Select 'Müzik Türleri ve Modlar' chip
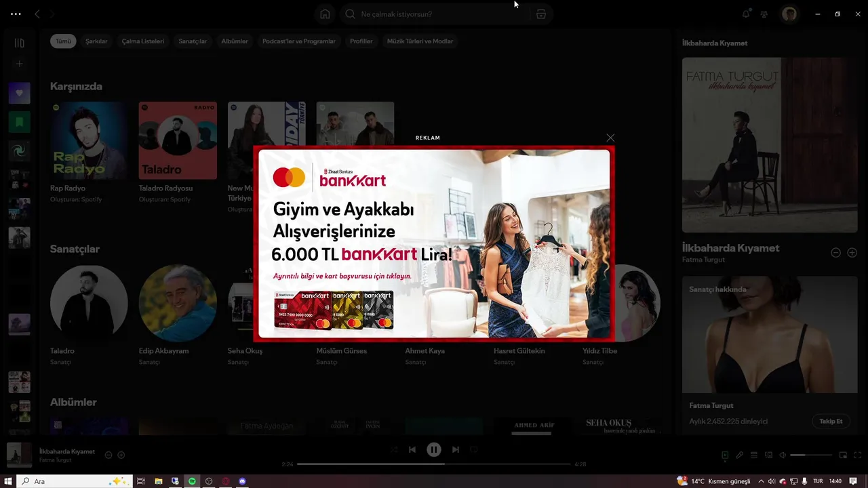 (x=420, y=41)
